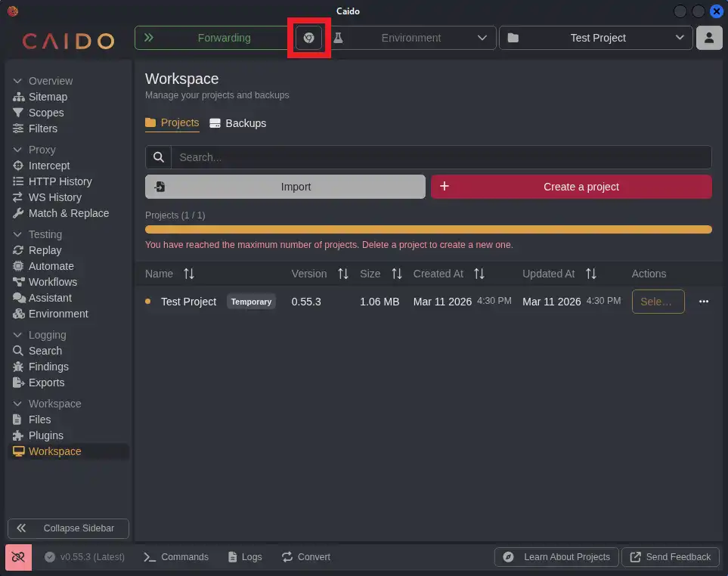Open the Environment dropdown

[x=411, y=38]
